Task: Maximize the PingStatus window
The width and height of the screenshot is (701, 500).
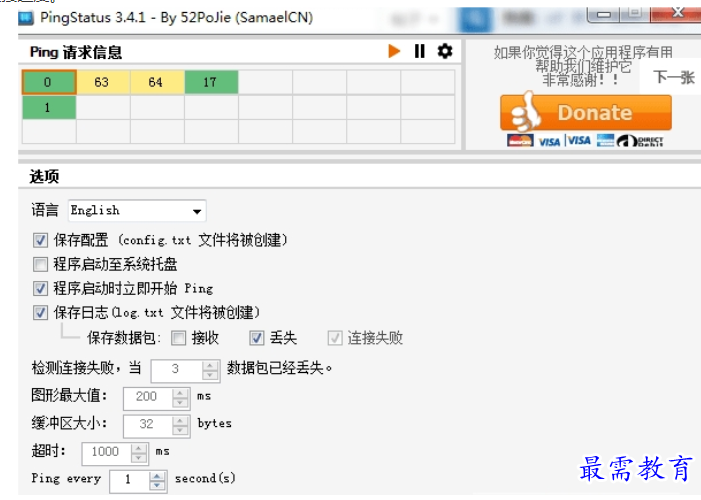Action: point(635,14)
